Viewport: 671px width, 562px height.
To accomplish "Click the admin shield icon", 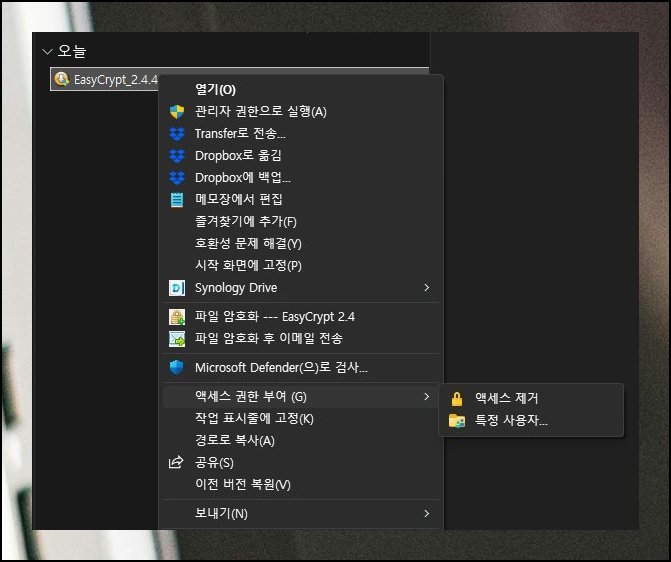I will 177,112.
